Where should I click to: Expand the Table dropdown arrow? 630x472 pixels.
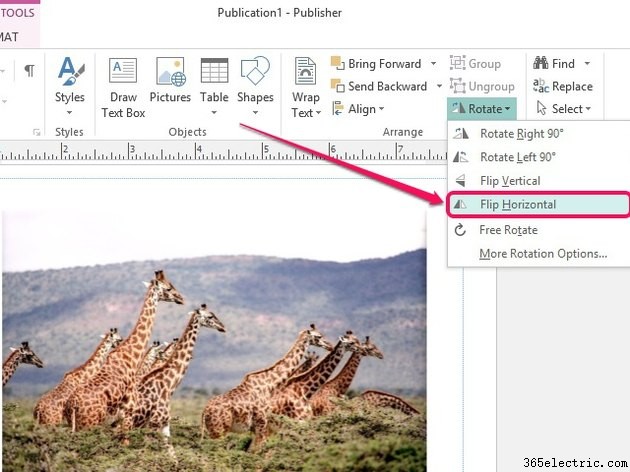pyautogui.click(x=214, y=112)
